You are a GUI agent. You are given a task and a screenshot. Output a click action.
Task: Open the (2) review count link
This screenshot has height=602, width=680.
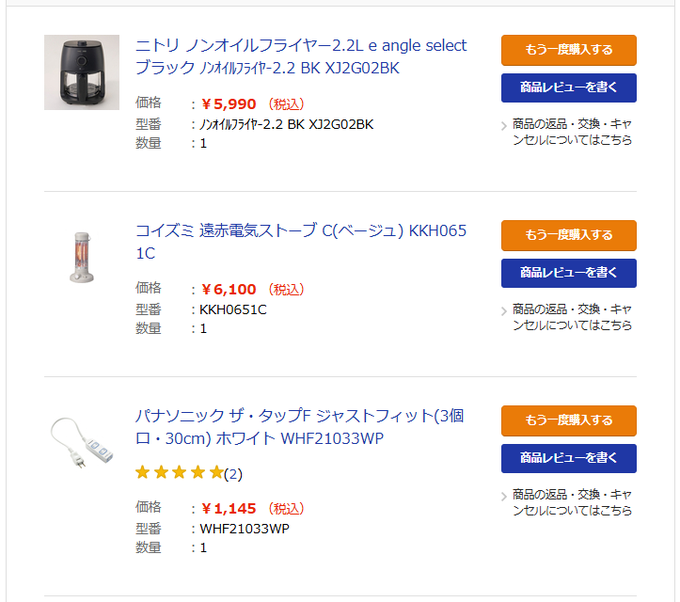tap(233, 473)
